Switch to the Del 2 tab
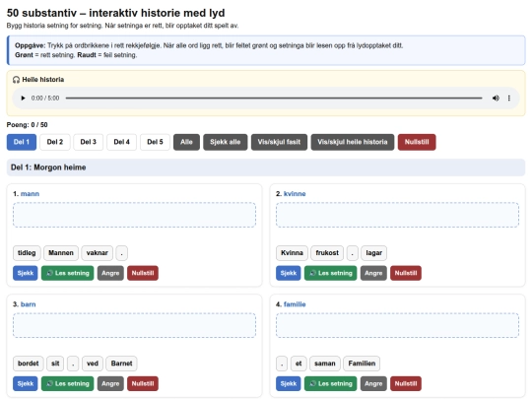This screenshot has width=532, height=399. (55, 142)
